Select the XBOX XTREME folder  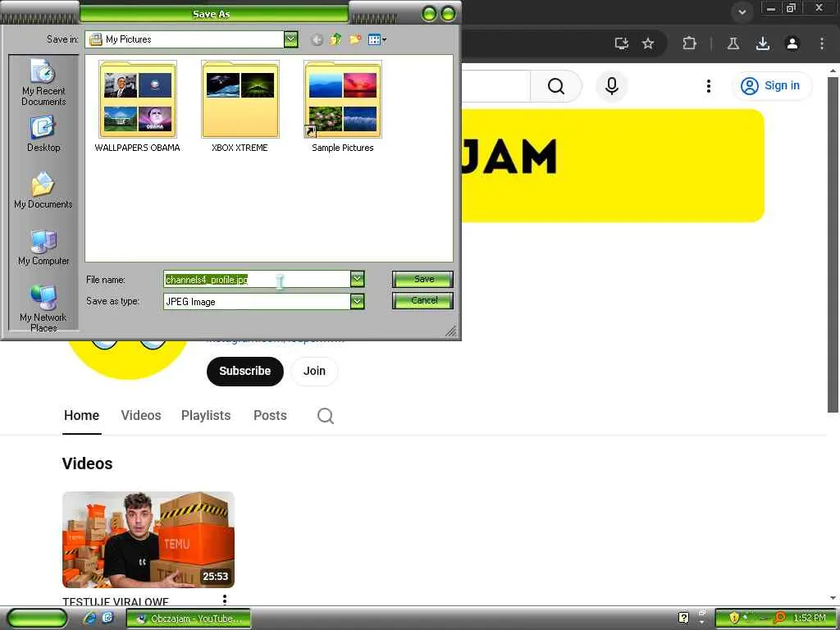point(240,106)
